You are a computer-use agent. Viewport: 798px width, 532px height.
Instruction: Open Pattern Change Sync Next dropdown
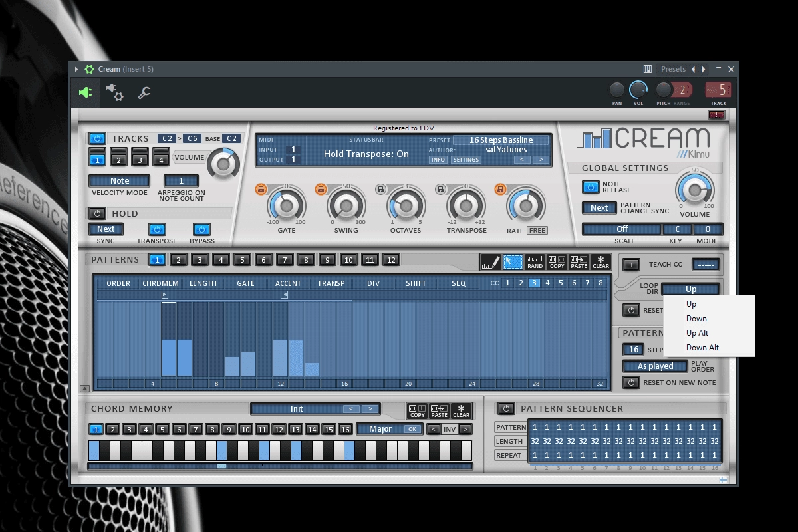pyautogui.click(x=599, y=208)
